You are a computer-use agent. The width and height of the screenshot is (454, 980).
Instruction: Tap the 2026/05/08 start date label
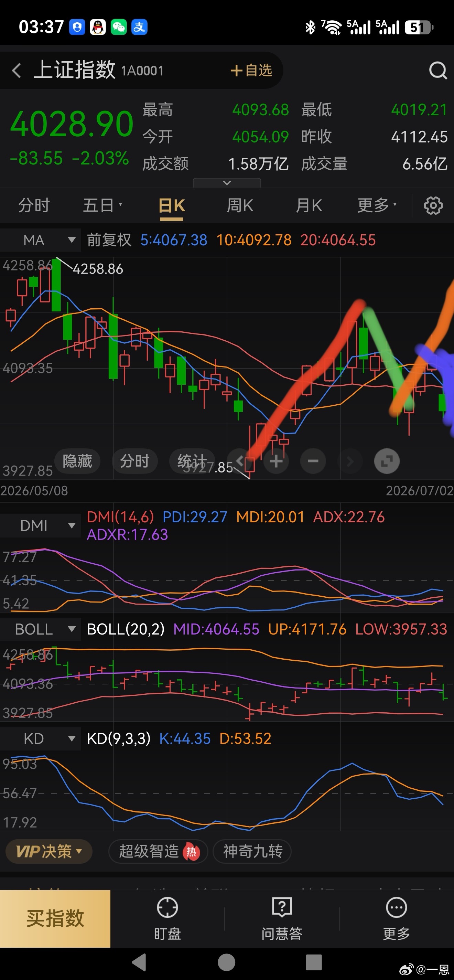pyautogui.click(x=34, y=491)
